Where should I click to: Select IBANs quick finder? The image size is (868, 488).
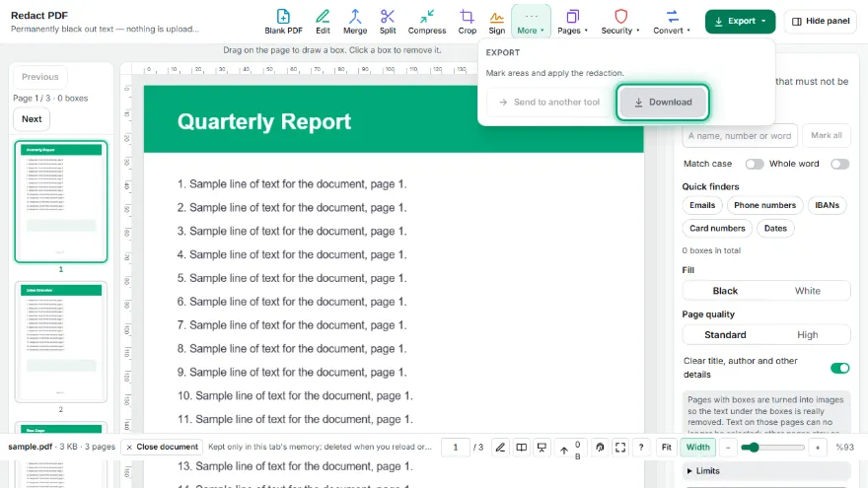click(827, 205)
